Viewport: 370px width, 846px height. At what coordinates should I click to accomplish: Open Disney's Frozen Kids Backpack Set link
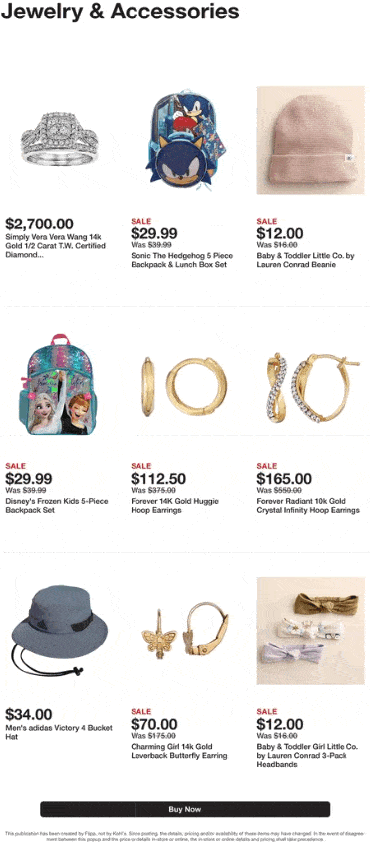coord(57,505)
